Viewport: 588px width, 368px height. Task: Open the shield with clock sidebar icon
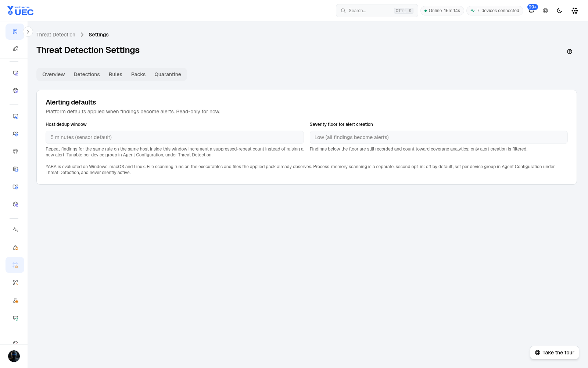pos(15,318)
